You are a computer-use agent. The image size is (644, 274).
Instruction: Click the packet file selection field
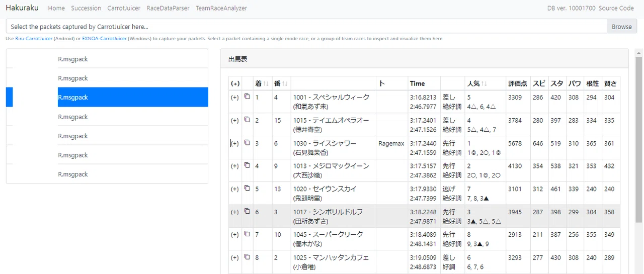coord(306,27)
